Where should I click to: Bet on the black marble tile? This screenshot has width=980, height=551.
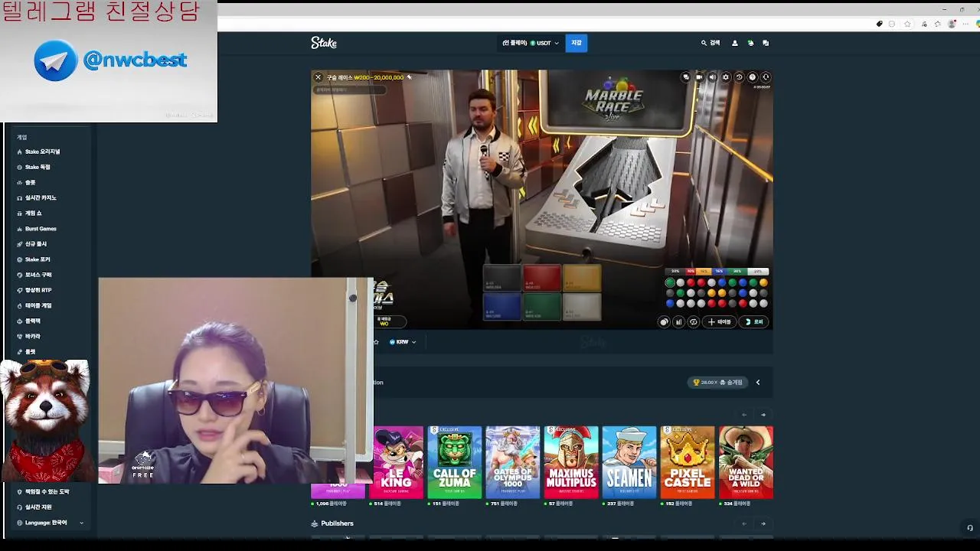[501, 278]
